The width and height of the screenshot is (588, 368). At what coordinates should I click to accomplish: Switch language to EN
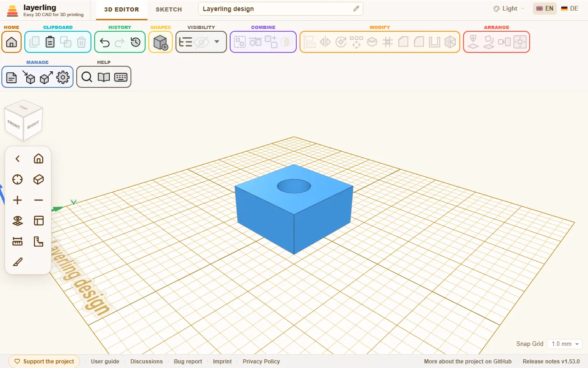[x=545, y=8]
